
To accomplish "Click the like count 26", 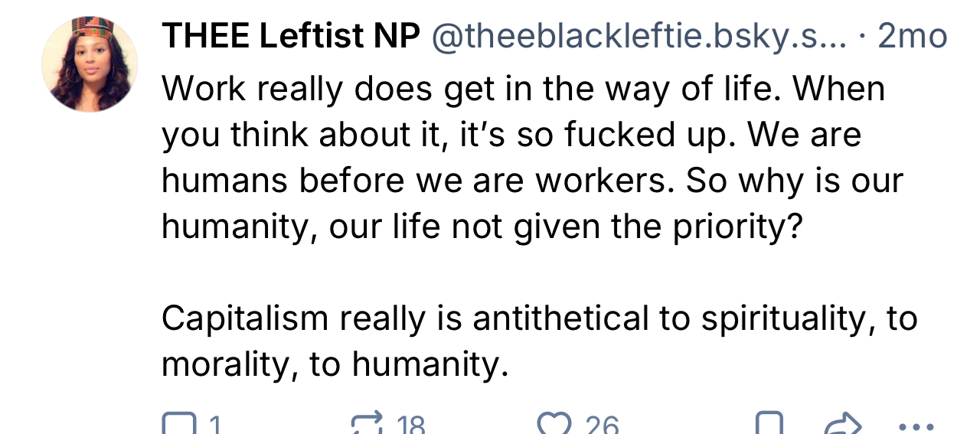I will coord(603,426).
